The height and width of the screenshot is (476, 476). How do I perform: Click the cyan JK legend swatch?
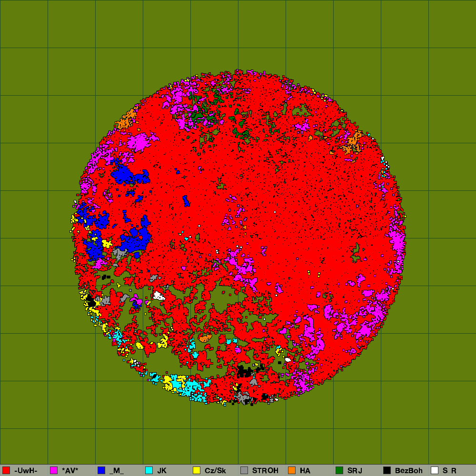pyautogui.click(x=149, y=470)
